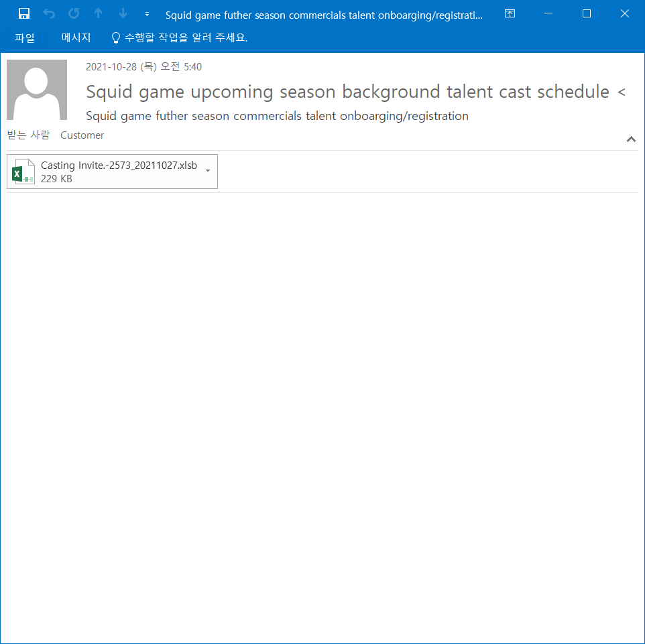Image resolution: width=645 pixels, height=644 pixels.
Task: Open the 파일 menu tab
Action: point(25,38)
